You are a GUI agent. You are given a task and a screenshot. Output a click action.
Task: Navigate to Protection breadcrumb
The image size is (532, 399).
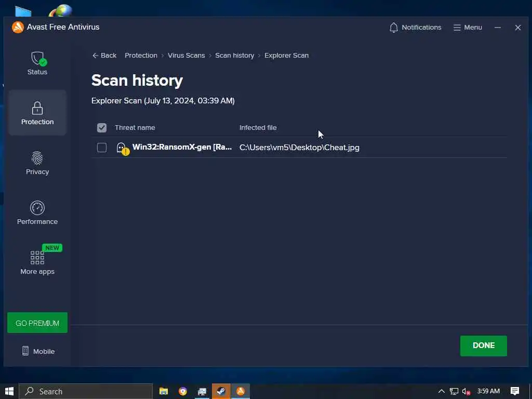[141, 55]
